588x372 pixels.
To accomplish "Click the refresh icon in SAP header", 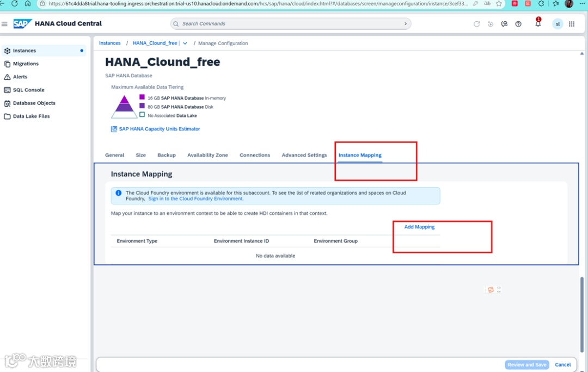I will [x=476, y=24].
